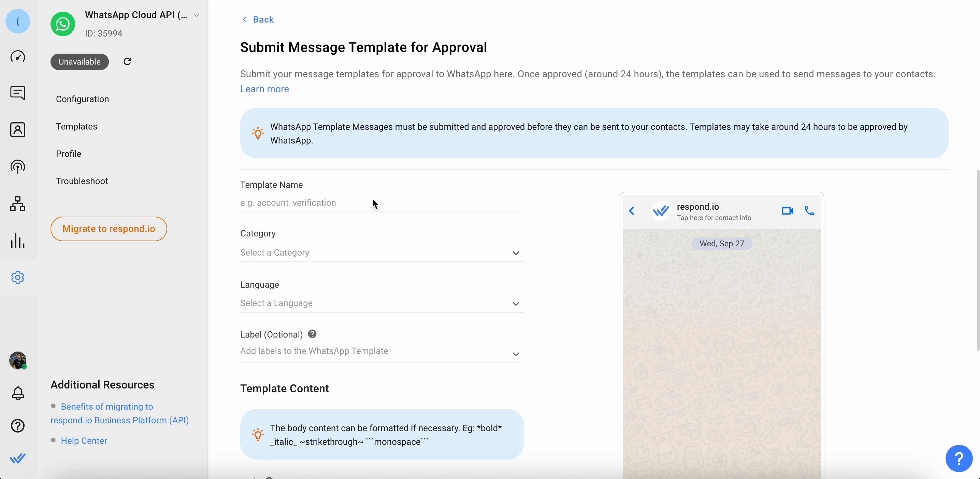The width and height of the screenshot is (980, 479).
Task: Click the notifications bell icon
Action: click(17, 393)
